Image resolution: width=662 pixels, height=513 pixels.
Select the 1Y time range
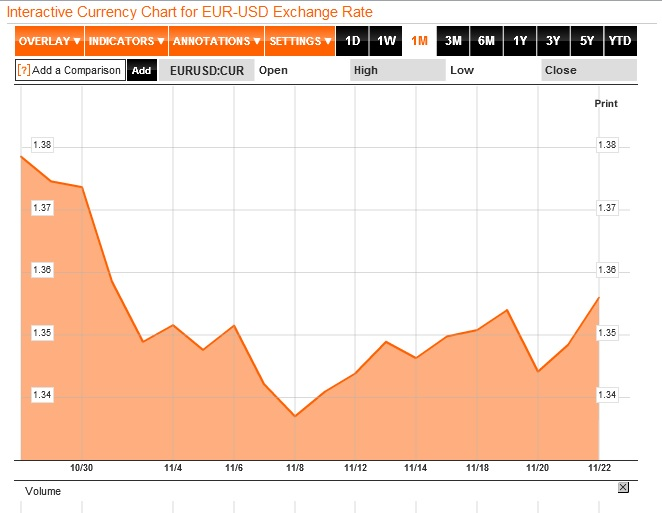(520, 41)
